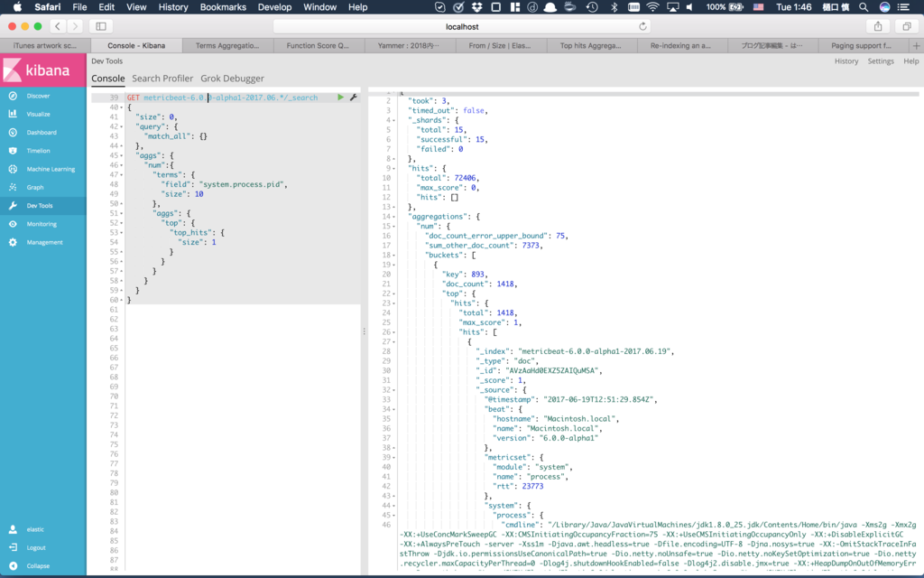Viewport: 924px width, 578px height.
Task: Open the iTunes artwork browser tab
Action: point(45,45)
